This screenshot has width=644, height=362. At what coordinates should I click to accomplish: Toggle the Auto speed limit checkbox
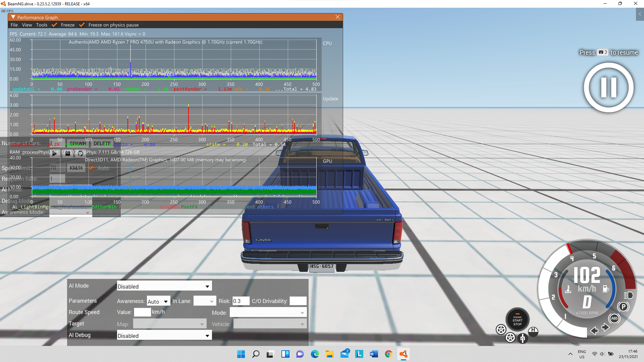click(x=92, y=168)
